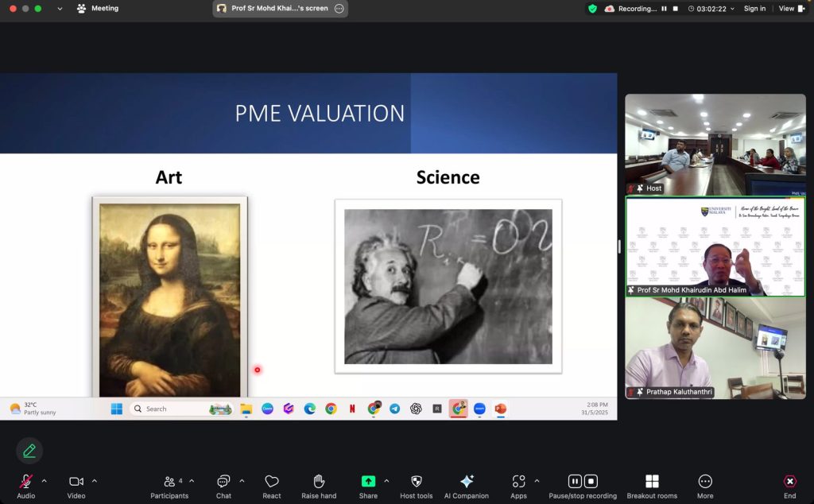This screenshot has width=814, height=504.
Task: Open File Explorer in shared taskbar
Action: coord(246,409)
